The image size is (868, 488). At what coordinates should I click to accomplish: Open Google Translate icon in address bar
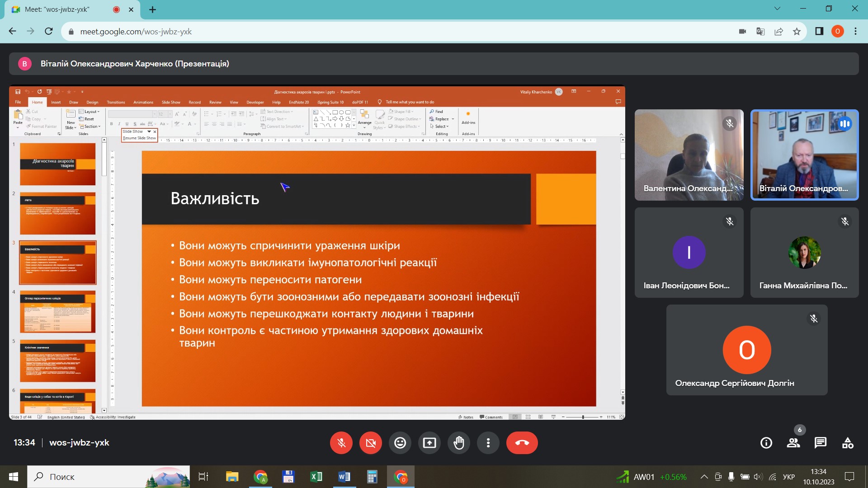[x=760, y=31]
